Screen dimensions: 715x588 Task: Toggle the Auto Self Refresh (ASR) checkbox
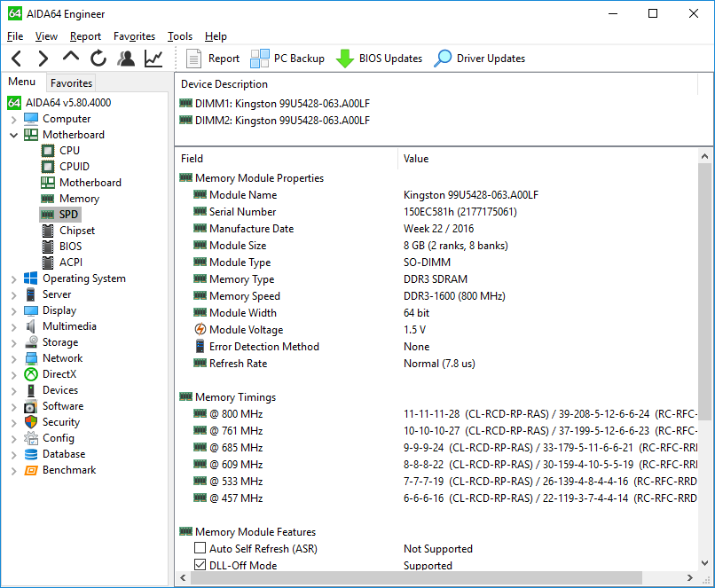[200, 548]
